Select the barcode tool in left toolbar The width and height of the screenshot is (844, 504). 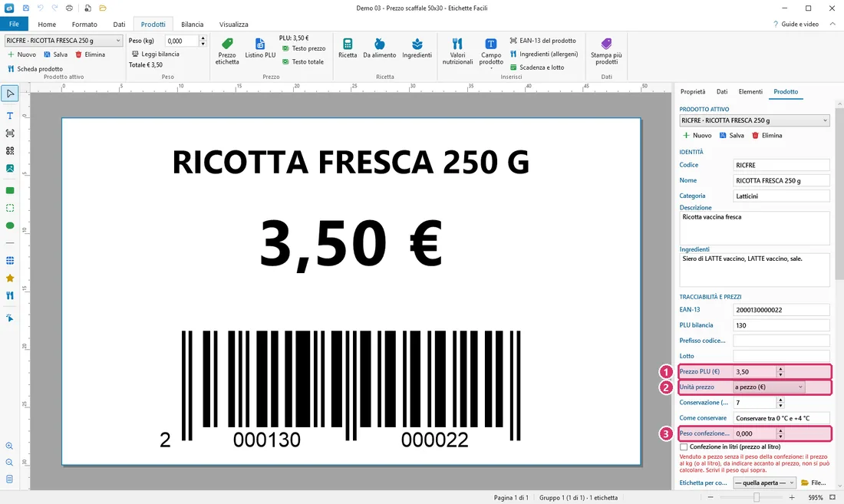tap(10, 133)
